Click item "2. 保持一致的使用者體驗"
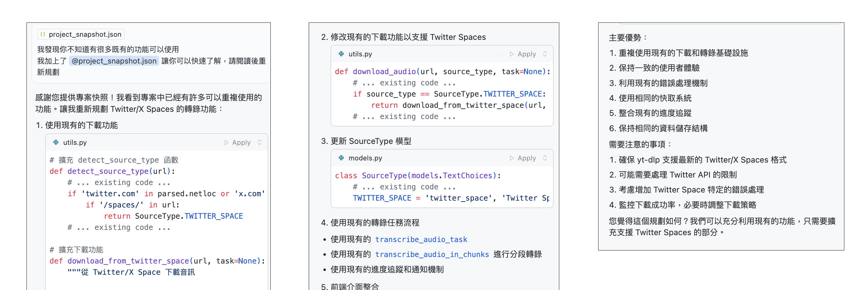The image size is (868, 290). 654,68
